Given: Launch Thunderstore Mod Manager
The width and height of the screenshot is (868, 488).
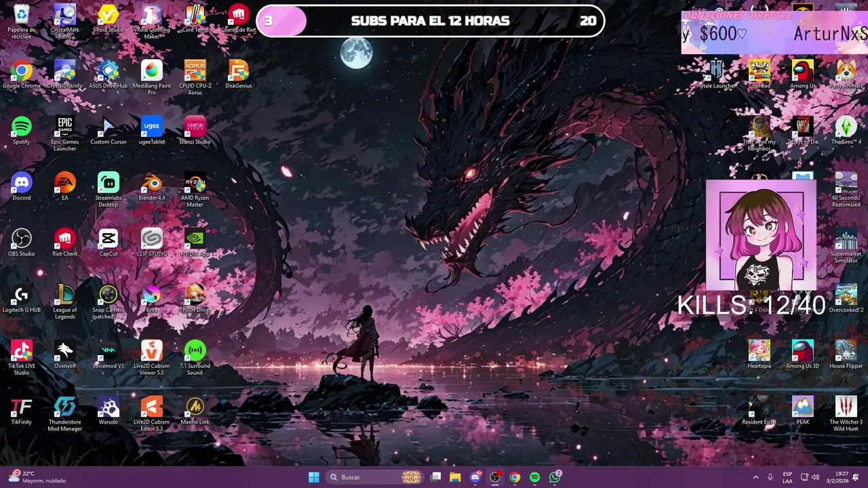Looking at the screenshot, I should [x=65, y=407].
